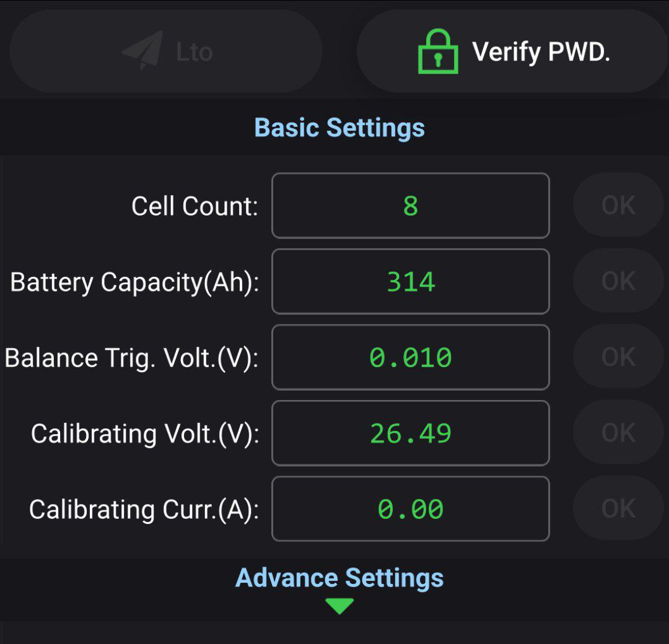Screen dimensions: 669x644
Task: Select the Basic Settings heading
Action: click(339, 128)
